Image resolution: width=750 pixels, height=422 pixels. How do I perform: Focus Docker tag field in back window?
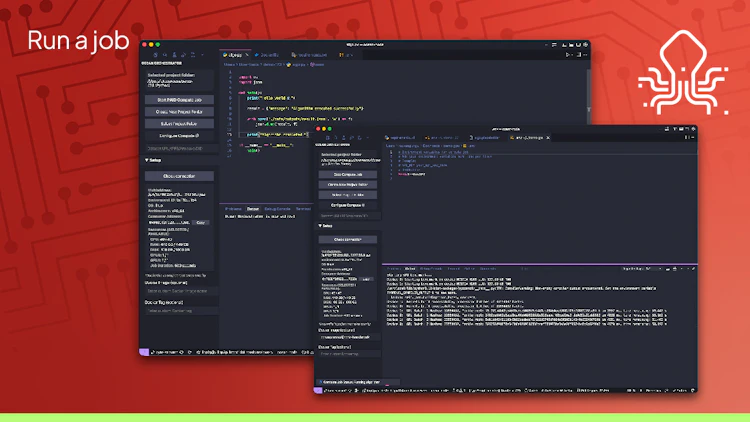(x=181, y=311)
